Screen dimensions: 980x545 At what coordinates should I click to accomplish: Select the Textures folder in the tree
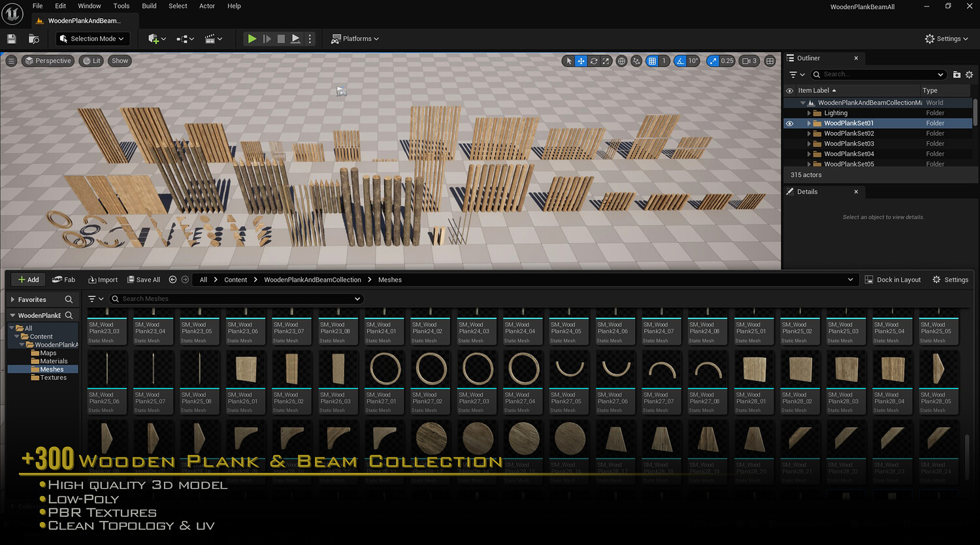point(48,378)
